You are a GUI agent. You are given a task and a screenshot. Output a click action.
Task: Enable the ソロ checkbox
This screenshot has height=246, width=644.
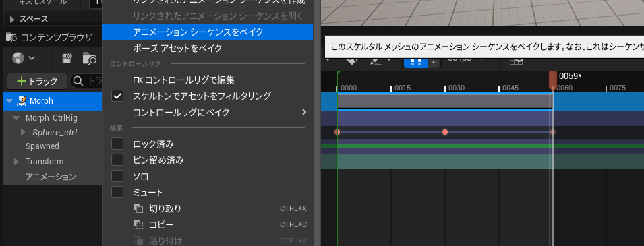pyautogui.click(x=117, y=176)
